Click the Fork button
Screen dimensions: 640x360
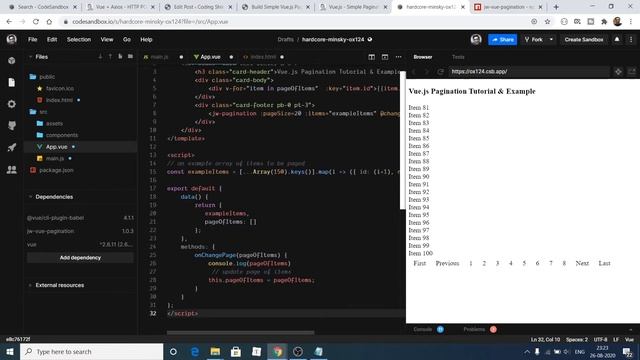[533, 40]
